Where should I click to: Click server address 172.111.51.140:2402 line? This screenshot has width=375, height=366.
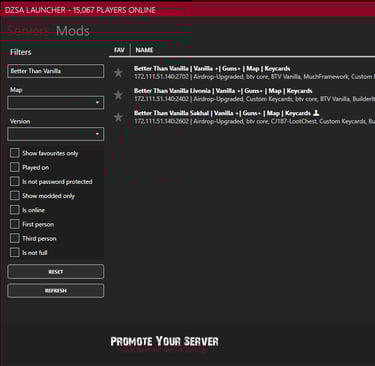coord(254,99)
